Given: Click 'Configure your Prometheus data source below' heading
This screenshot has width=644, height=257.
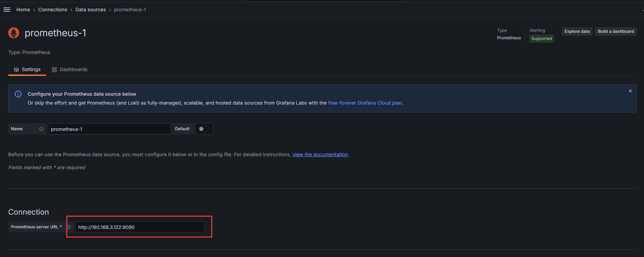Looking at the screenshot, I should (82, 94).
